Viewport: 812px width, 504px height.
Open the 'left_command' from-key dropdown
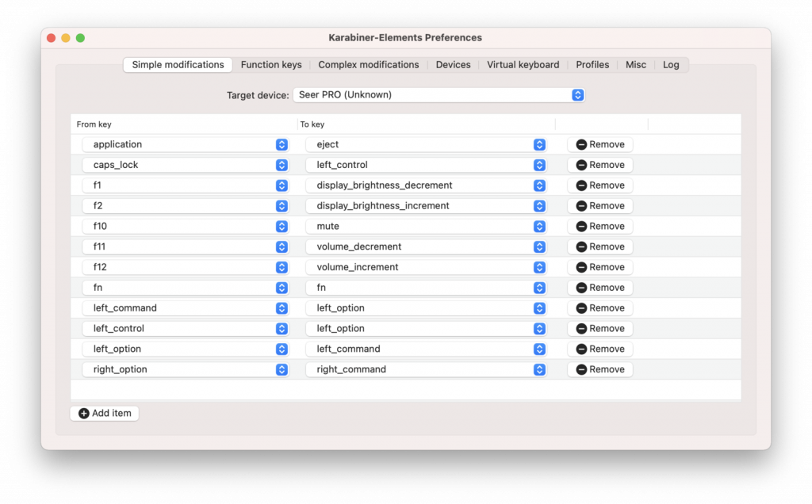point(185,308)
